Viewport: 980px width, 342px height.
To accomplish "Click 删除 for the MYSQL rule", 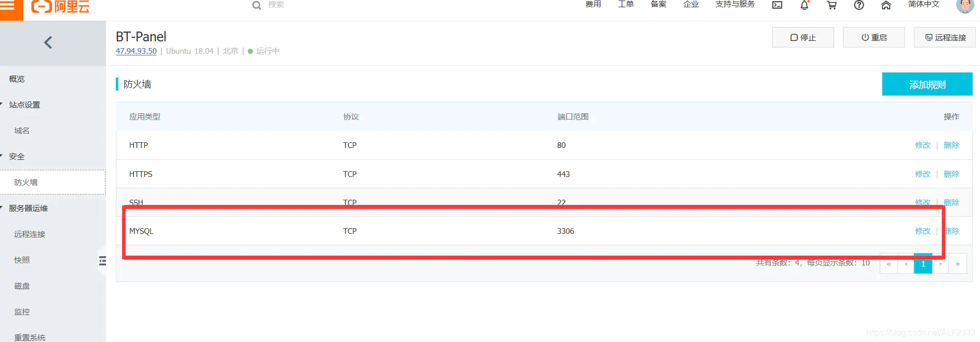I will tap(952, 231).
